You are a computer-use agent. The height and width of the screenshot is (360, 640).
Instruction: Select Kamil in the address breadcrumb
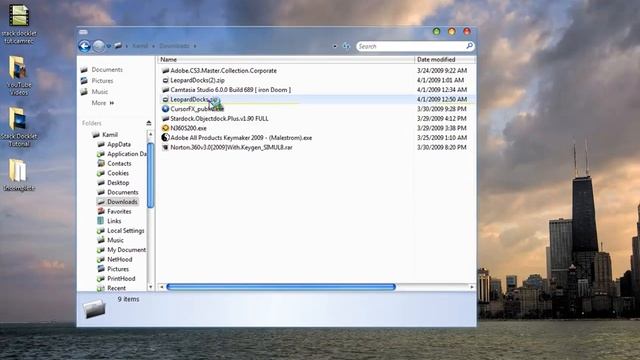140,46
